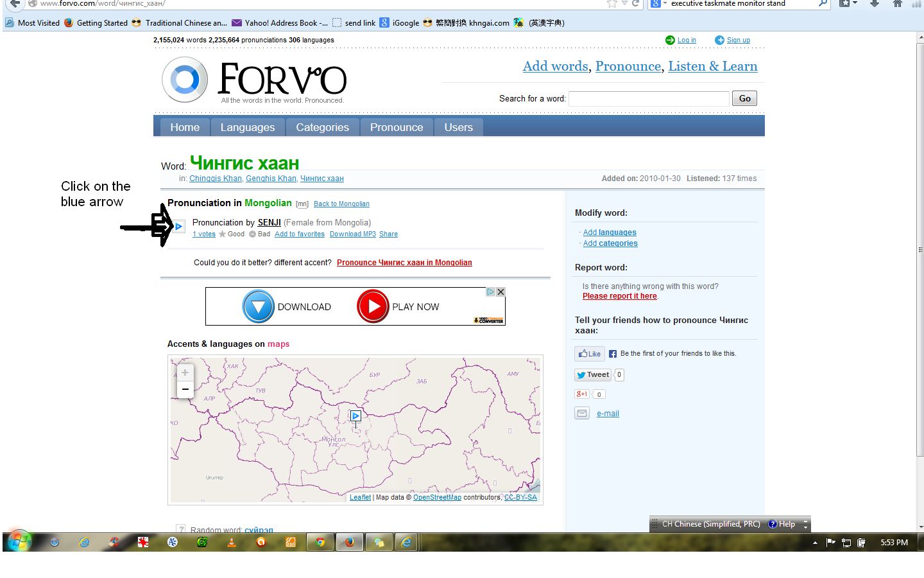The height and width of the screenshot is (578, 924).
Task: Open AdChoices info on the ad
Action: pos(490,292)
